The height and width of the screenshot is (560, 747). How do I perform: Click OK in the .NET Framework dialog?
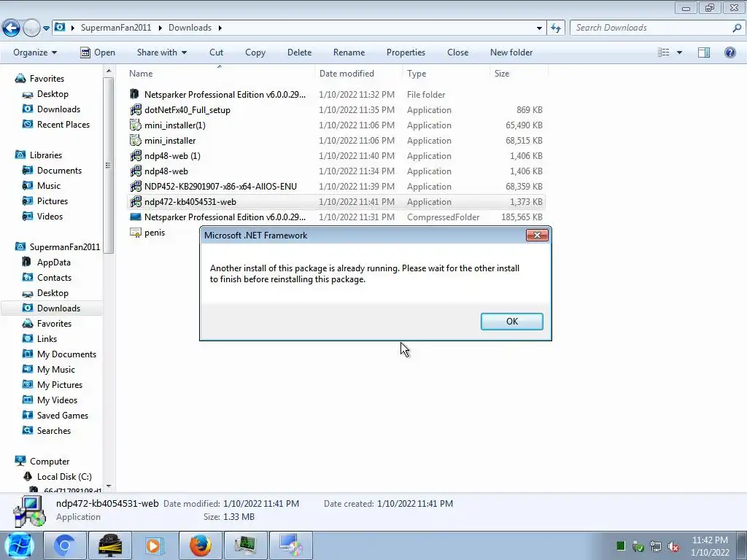pos(511,322)
